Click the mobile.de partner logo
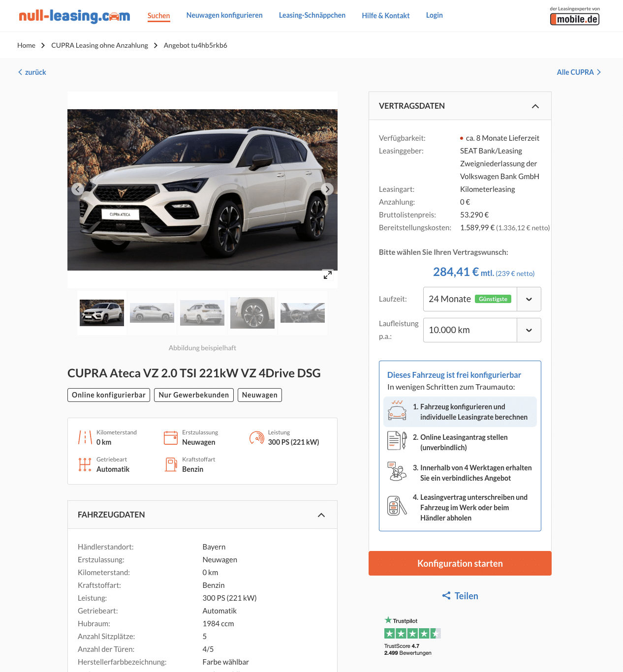Viewport: 623px width, 672px height. pyautogui.click(x=575, y=19)
